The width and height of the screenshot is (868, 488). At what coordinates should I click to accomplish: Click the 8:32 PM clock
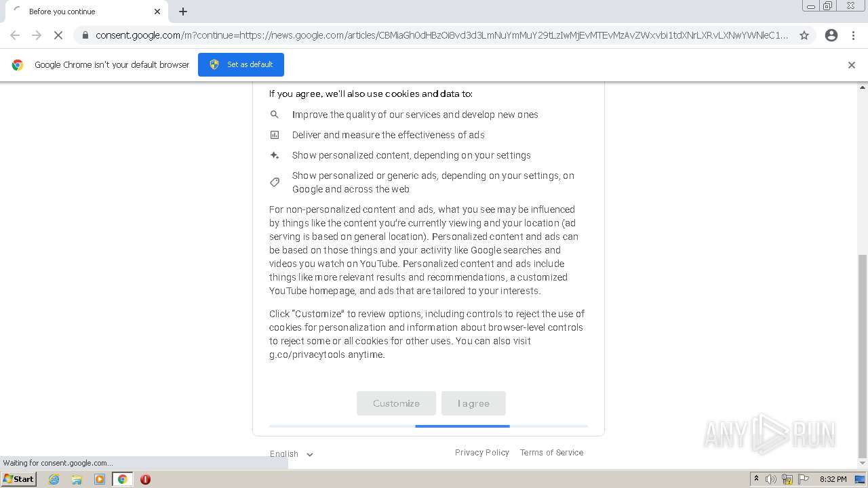(833, 479)
